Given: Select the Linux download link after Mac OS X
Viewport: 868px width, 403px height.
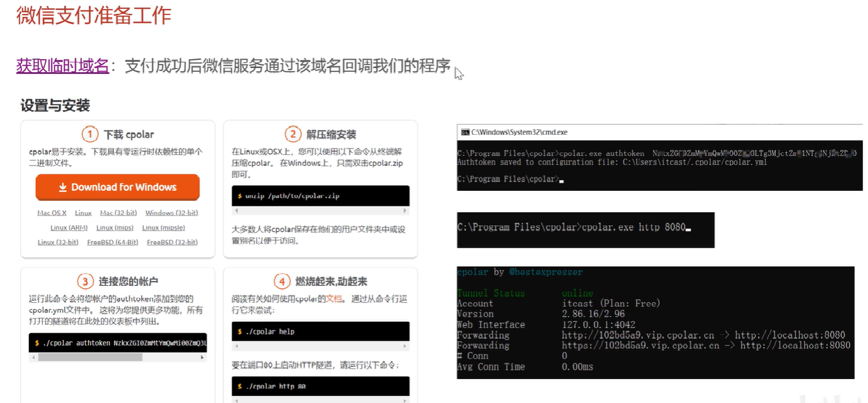Looking at the screenshot, I should tap(83, 213).
